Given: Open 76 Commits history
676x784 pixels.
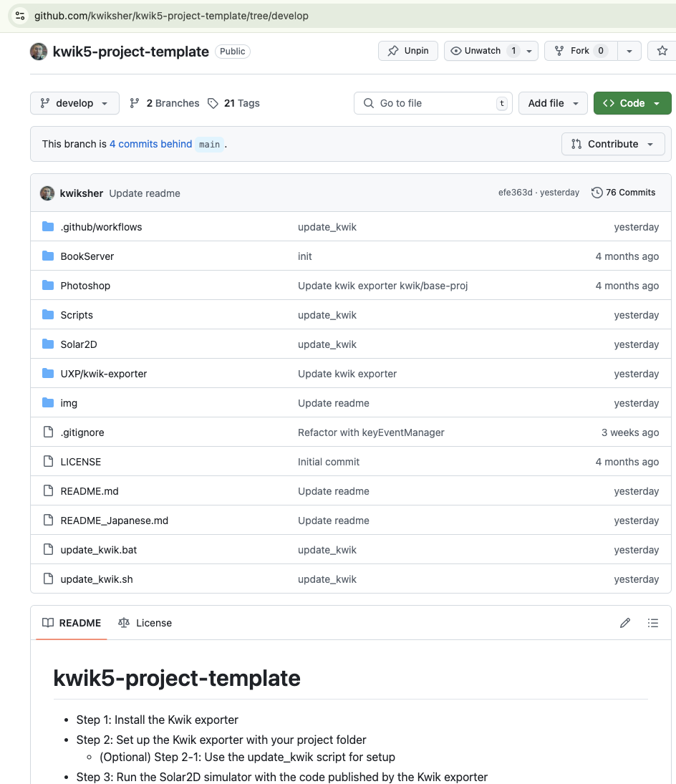Looking at the screenshot, I should pyautogui.click(x=623, y=193).
